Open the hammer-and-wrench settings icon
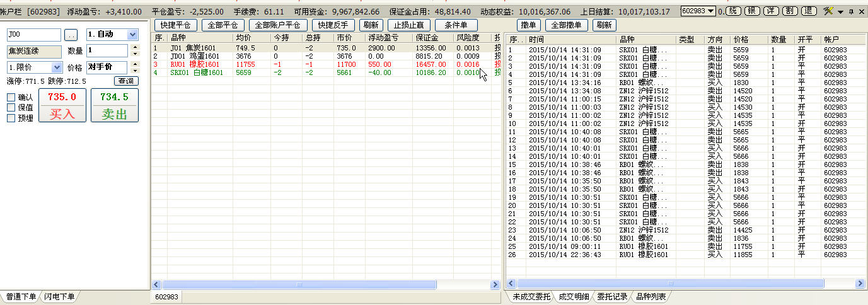This screenshot has width=868, height=305. [828, 11]
